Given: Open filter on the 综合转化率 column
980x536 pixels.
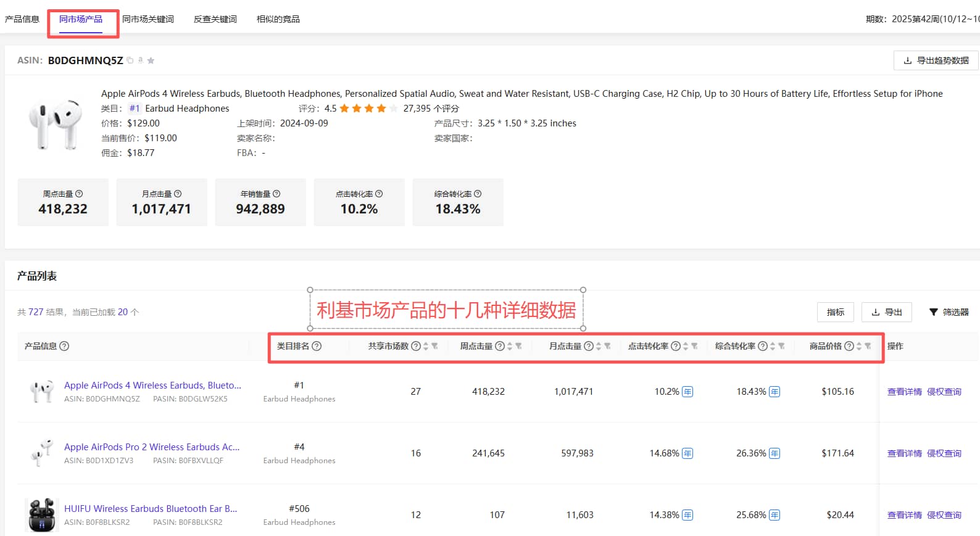Looking at the screenshot, I should (x=782, y=346).
